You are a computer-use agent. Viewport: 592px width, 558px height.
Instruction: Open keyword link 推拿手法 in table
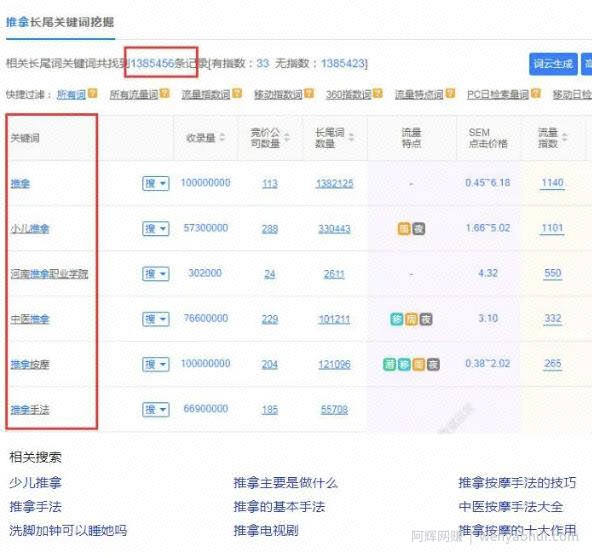[30, 410]
